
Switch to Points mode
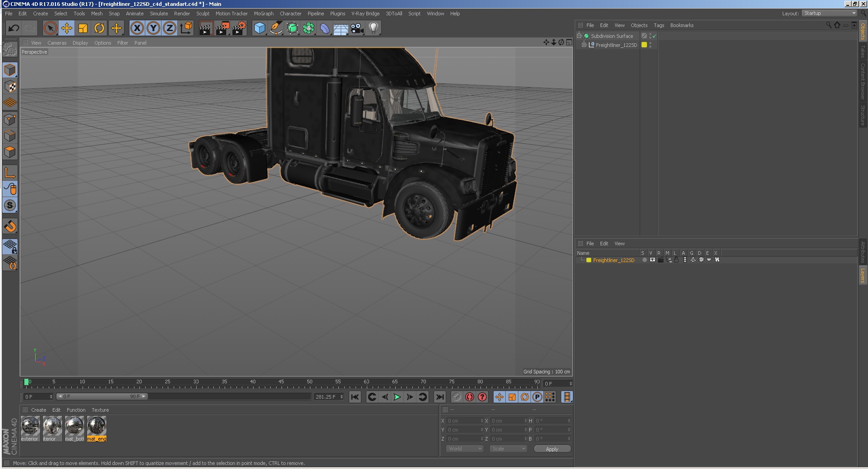[10, 120]
